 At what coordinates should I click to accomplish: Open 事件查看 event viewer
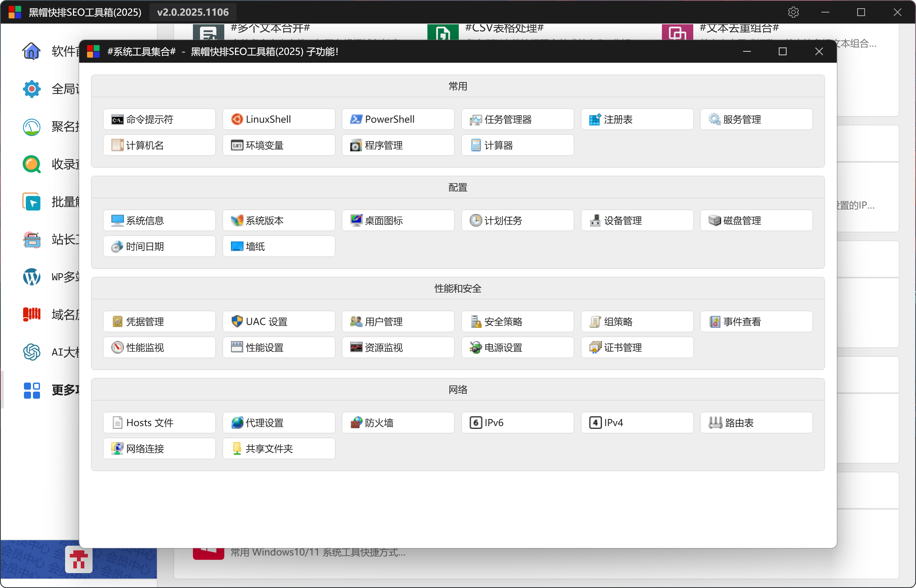[x=756, y=321]
